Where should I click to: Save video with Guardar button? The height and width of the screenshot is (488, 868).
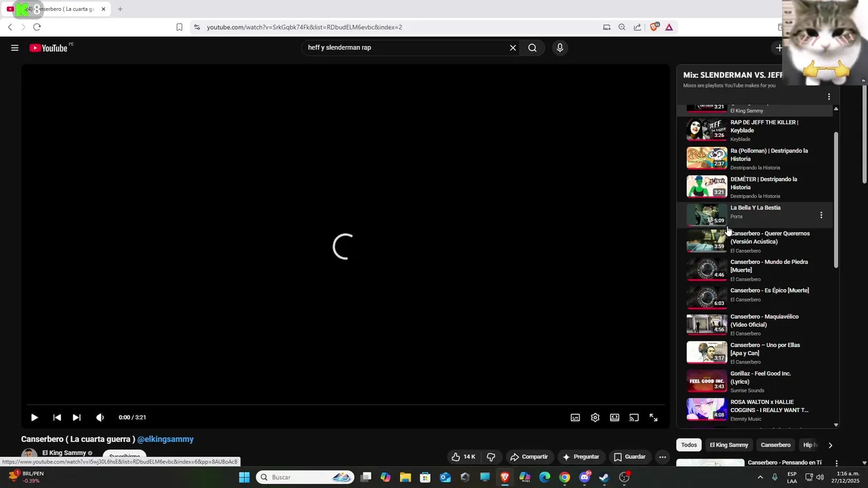point(630,457)
